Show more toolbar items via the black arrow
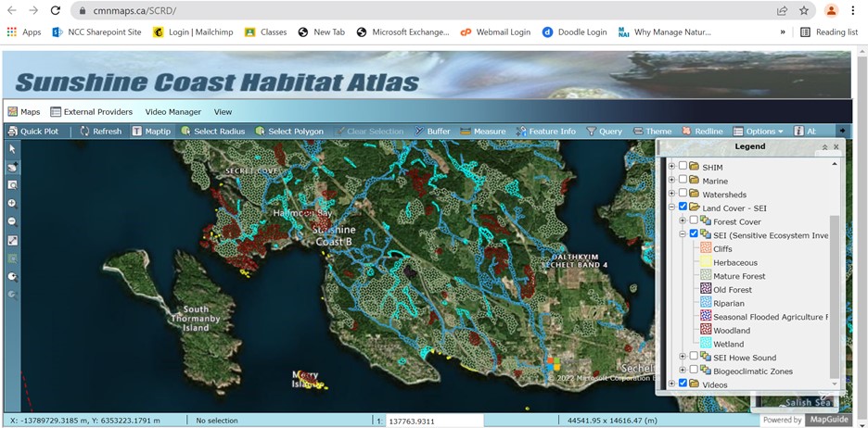Screen dimensions: 868x428 click(x=843, y=131)
